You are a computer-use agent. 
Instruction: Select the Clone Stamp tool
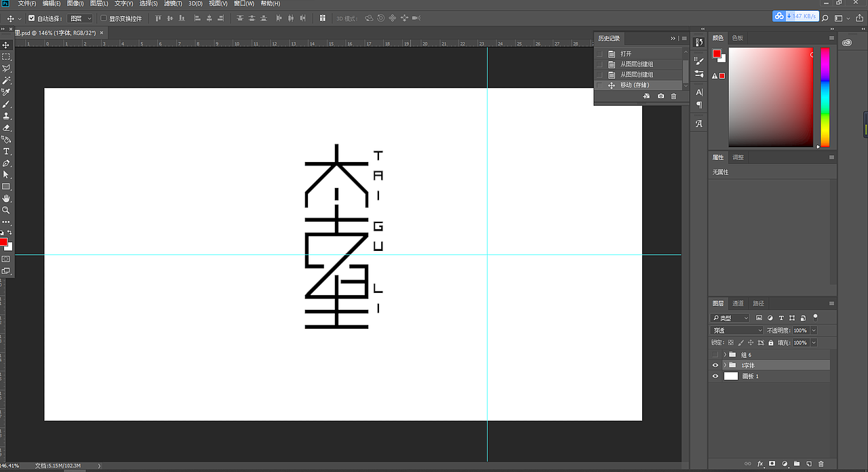point(6,116)
